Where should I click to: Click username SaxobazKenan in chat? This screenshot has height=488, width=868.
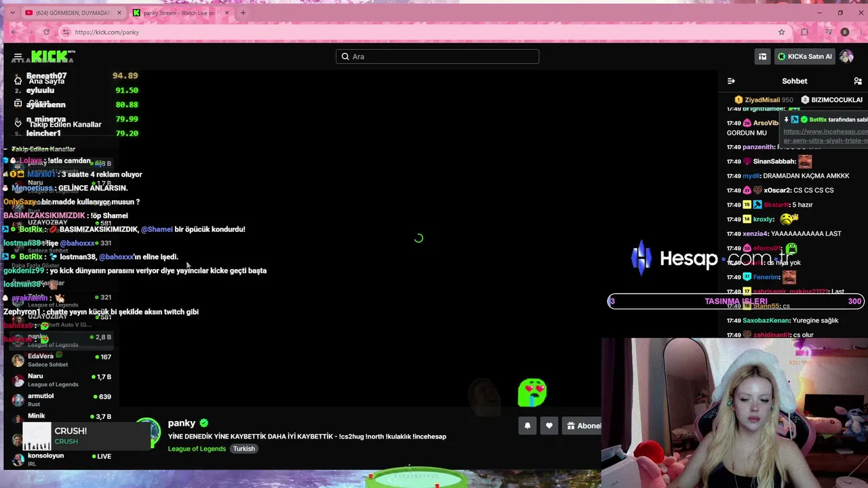tap(766, 321)
